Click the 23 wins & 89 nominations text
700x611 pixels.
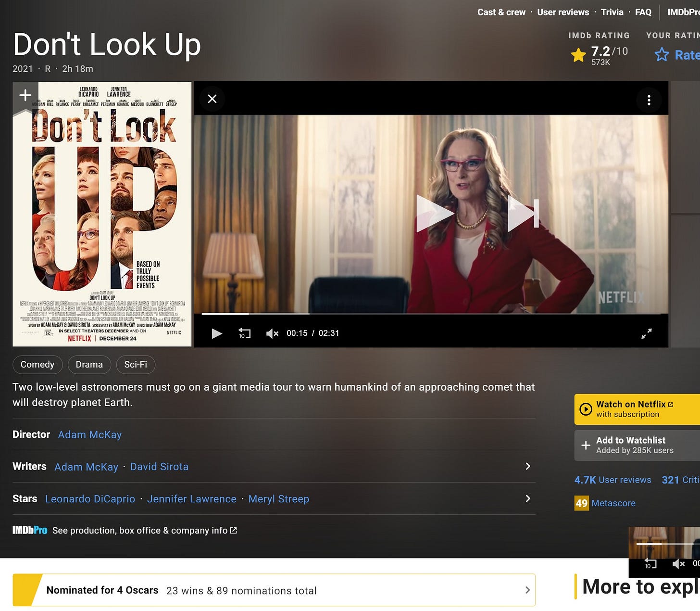241,591
